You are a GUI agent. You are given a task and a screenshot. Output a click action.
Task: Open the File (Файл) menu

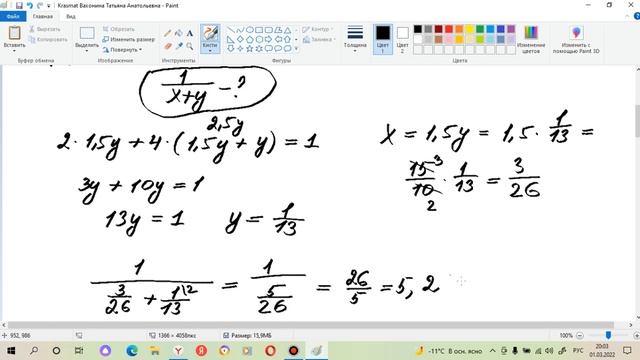point(13,16)
